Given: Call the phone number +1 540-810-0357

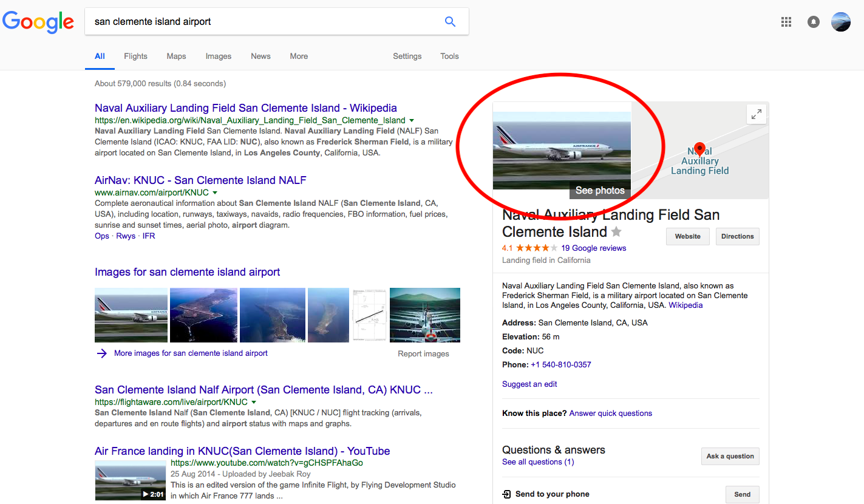Looking at the screenshot, I should [x=561, y=365].
